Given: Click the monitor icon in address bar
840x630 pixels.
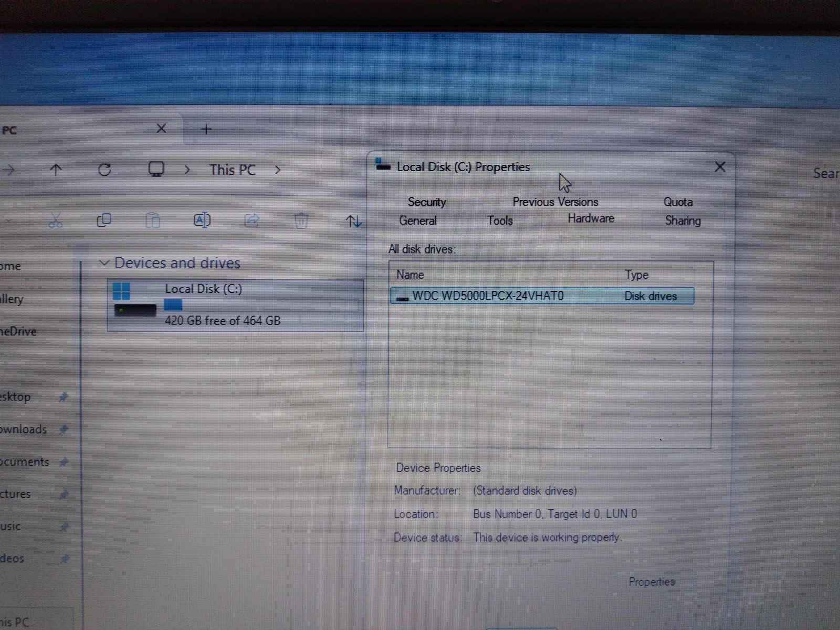Looking at the screenshot, I should click(x=156, y=169).
